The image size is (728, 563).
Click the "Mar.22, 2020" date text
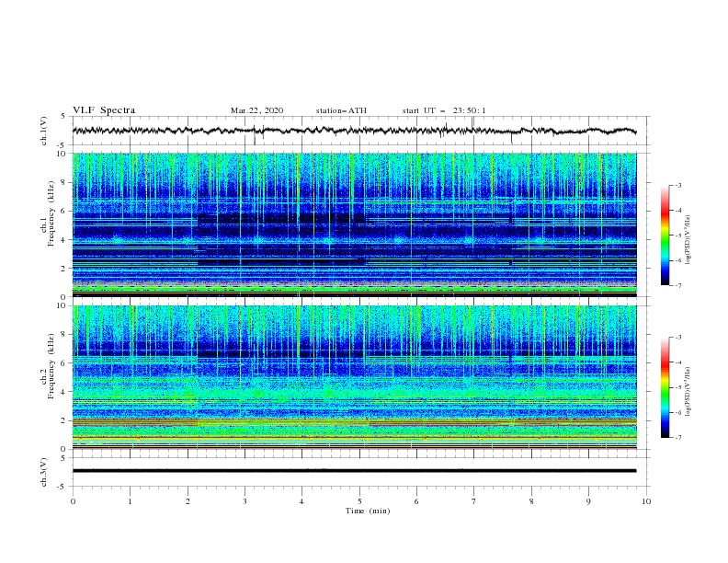click(256, 110)
